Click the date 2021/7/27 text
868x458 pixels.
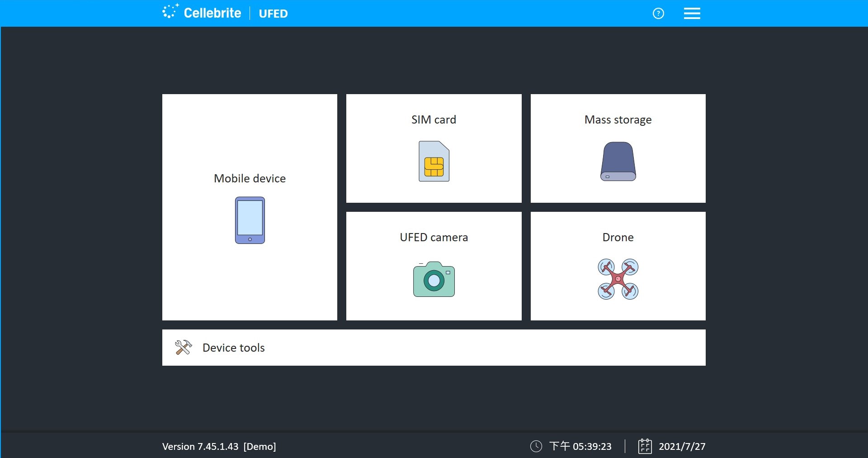(x=682, y=446)
